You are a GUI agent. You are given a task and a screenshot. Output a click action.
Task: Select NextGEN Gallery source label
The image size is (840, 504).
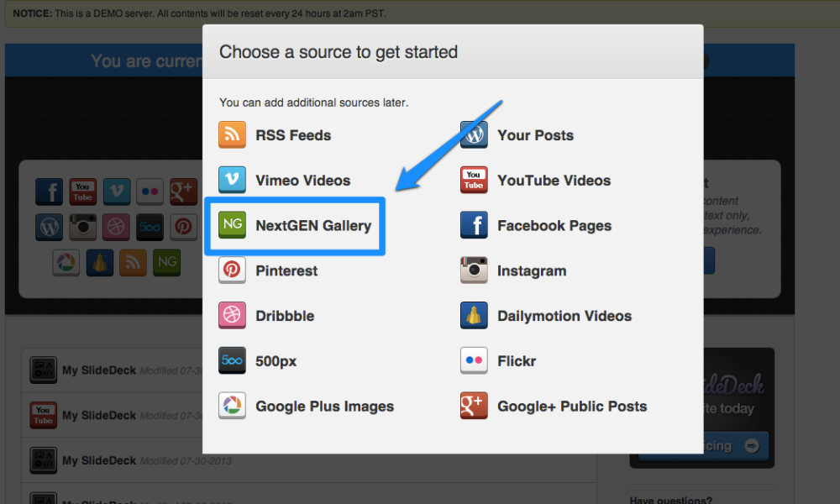coord(313,225)
